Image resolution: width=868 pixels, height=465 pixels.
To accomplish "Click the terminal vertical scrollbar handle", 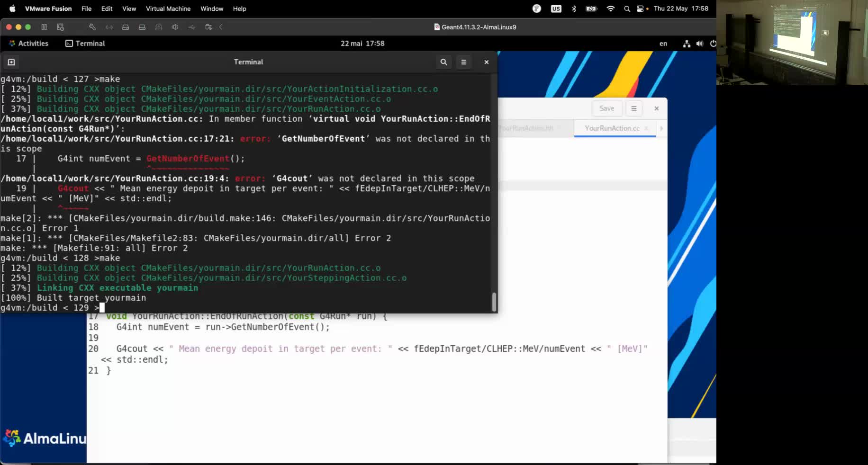I will (494, 302).
